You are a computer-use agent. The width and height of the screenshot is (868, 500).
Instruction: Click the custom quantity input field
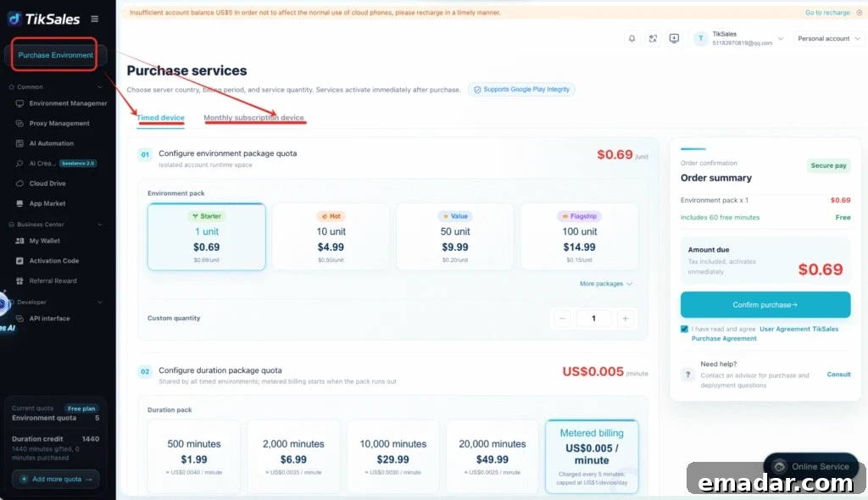593,319
